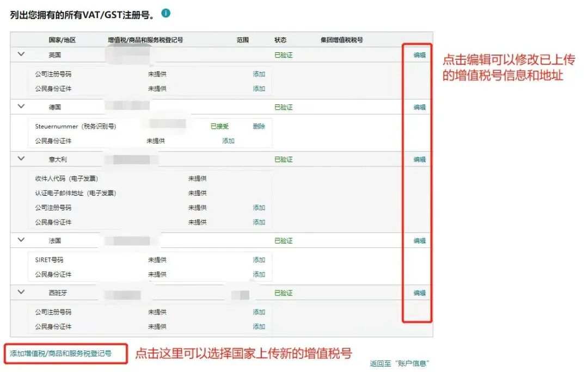
Task: Collapse the 法国 country section
Action: click(21, 240)
